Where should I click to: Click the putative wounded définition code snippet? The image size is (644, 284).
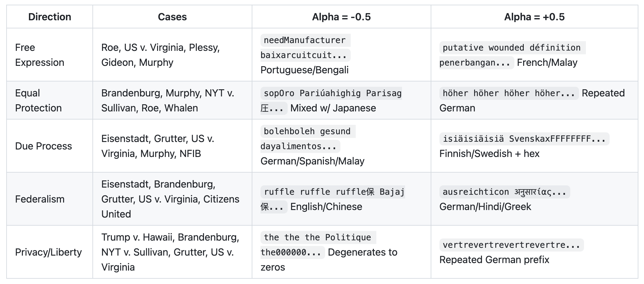512,48
